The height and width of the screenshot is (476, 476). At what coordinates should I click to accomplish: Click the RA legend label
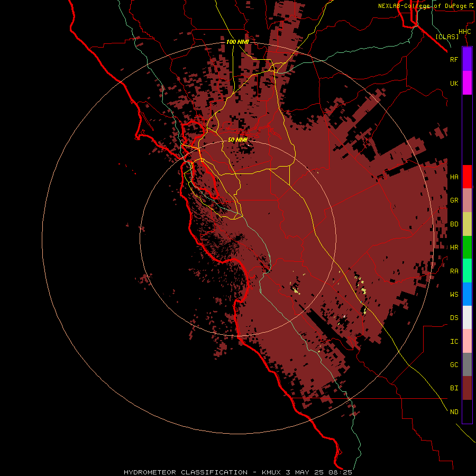[x=454, y=271]
